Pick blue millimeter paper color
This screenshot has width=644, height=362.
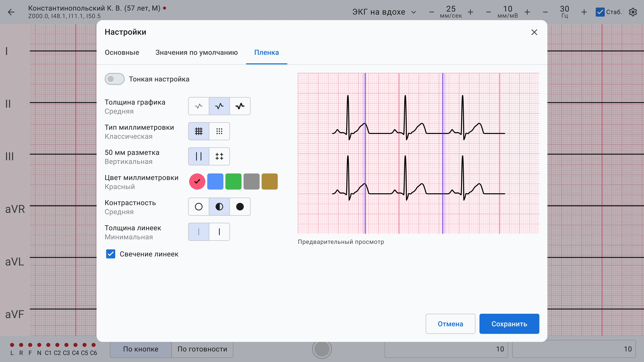click(x=215, y=181)
